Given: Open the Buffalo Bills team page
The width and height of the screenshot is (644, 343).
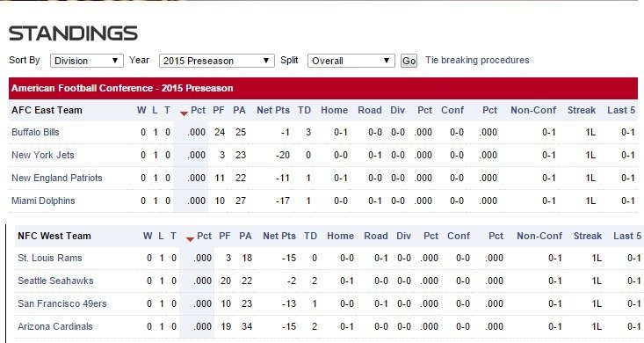Looking at the screenshot, I should [x=35, y=132].
